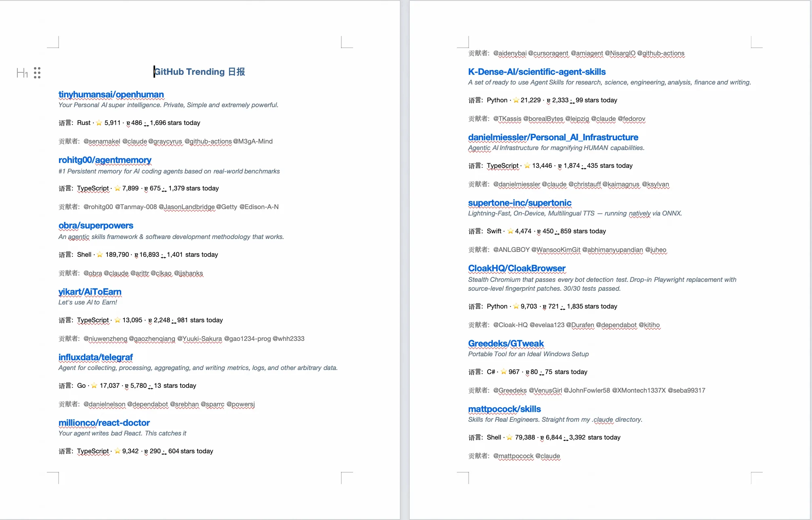
Task: Click the "#1 Persistent memory for AI coding agents" description
Action: click(169, 171)
